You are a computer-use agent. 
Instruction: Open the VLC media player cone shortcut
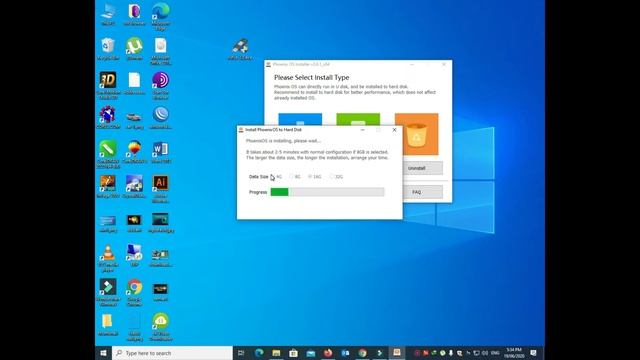pyautogui.click(x=108, y=258)
